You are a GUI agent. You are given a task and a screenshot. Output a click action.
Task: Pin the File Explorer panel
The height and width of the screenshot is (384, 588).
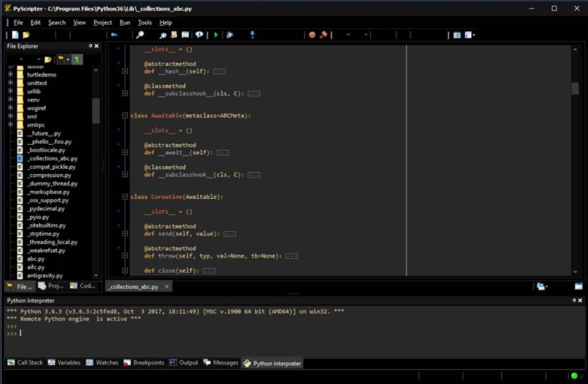(x=90, y=46)
